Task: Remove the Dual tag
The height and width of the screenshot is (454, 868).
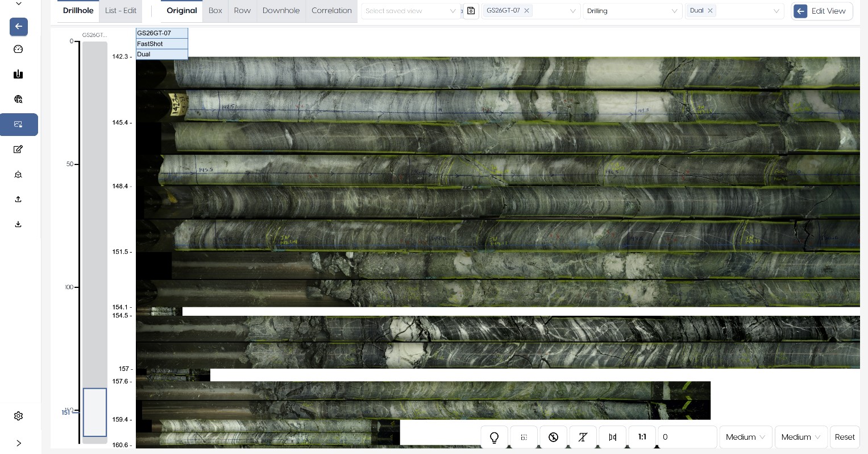Action: (x=710, y=11)
